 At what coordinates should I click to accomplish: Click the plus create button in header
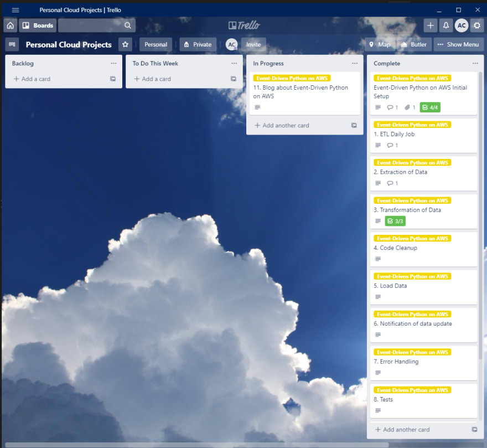430,25
